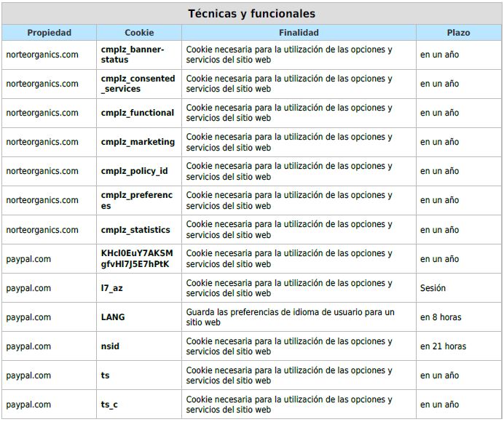504x422 pixels.
Task: Click the 'en 21 horas' term cell
Action: 443,346
